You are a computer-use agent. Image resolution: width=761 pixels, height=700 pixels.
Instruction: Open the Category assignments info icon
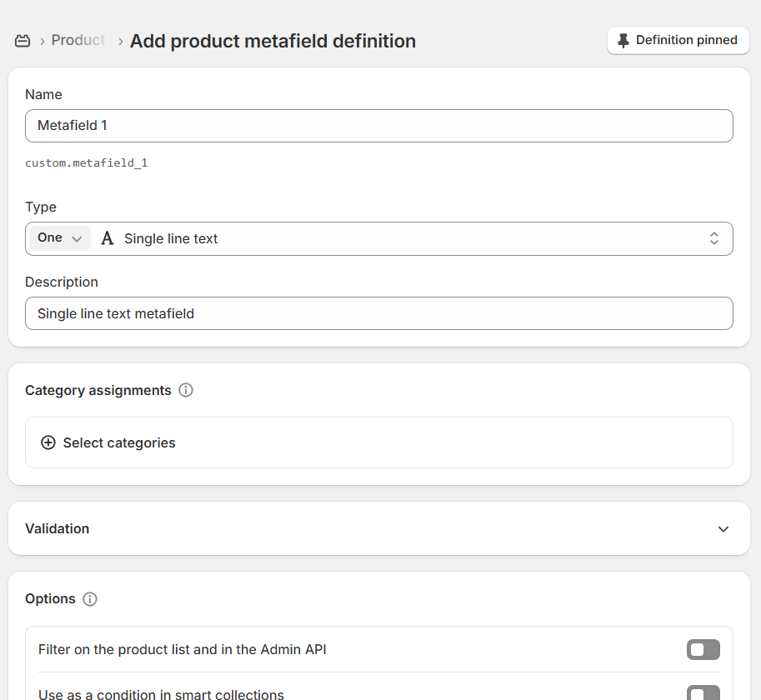(x=185, y=390)
